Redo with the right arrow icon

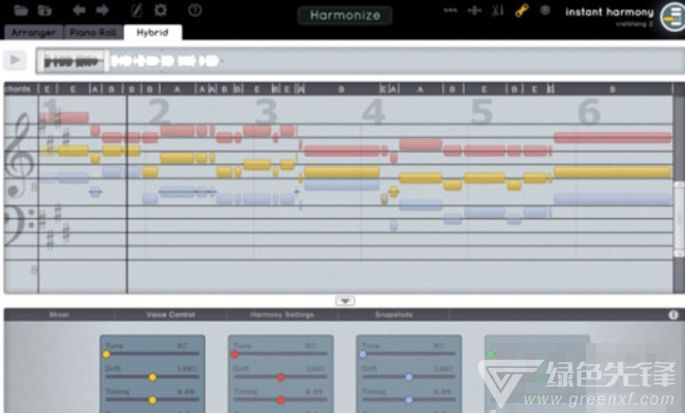(103, 10)
